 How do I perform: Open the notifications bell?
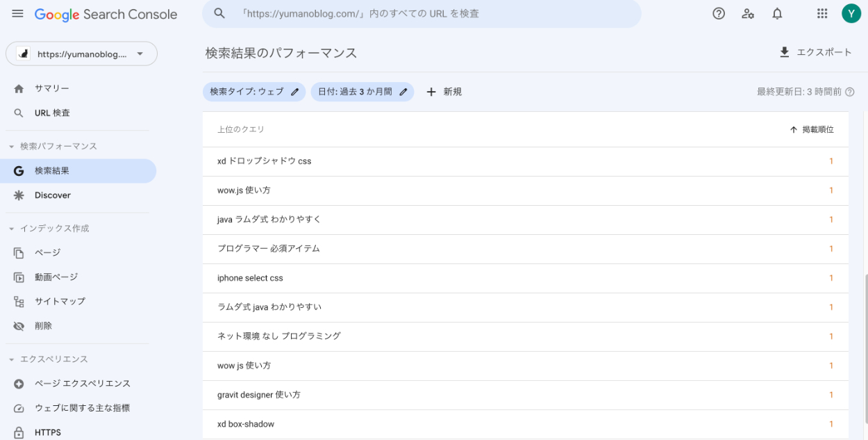[777, 14]
